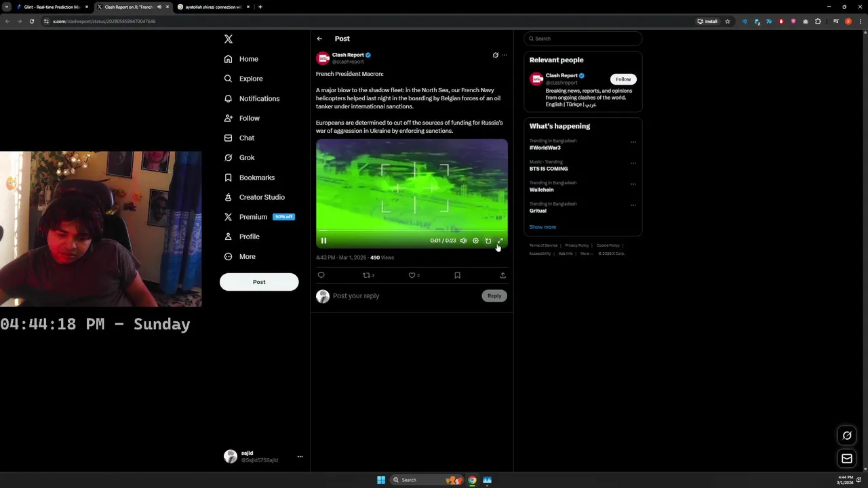Screen dimensions: 868x488
Task: Click the X search box
Action: click(583, 39)
